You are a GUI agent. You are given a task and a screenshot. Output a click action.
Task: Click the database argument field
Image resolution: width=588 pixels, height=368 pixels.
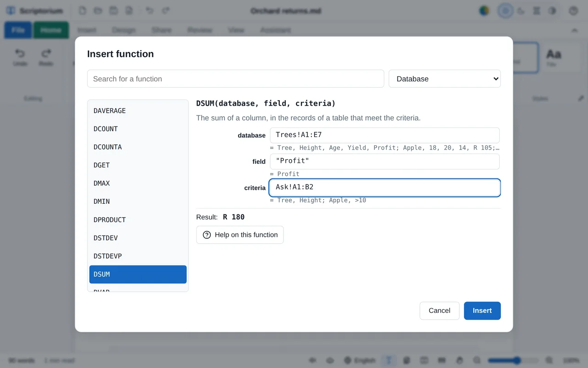click(x=385, y=135)
